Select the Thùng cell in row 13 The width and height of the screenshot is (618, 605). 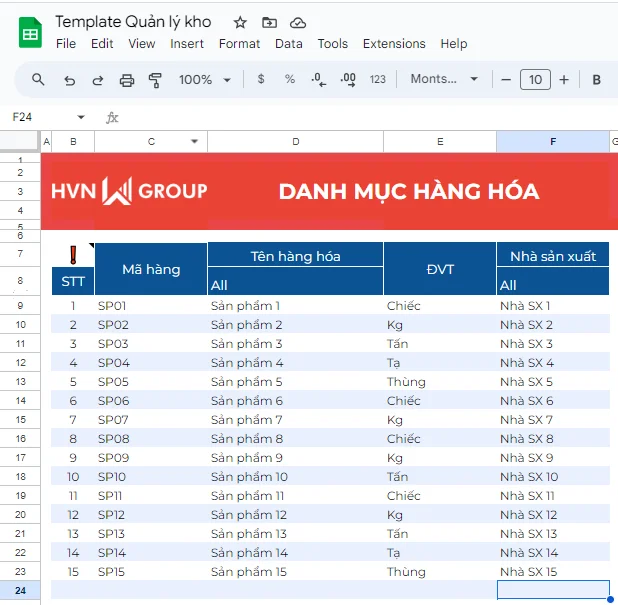click(440, 382)
